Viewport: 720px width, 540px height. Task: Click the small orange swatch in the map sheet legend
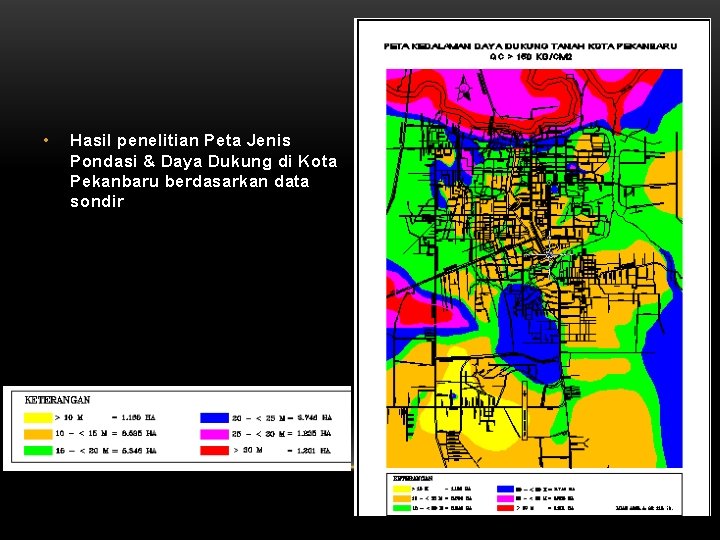402,499
